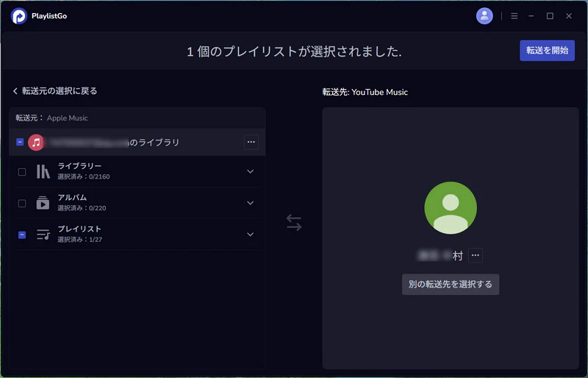Swap source and destination with arrows icon
Viewport: 588px width, 378px height.
point(293,223)
